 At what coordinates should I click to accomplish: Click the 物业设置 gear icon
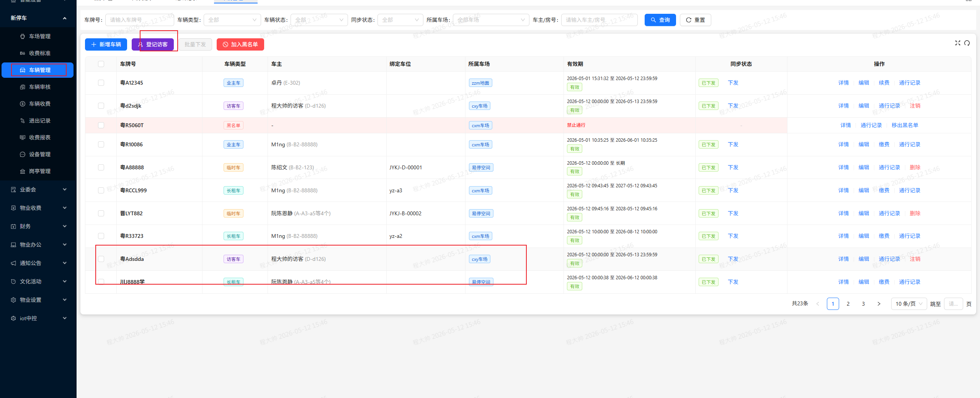13,300
